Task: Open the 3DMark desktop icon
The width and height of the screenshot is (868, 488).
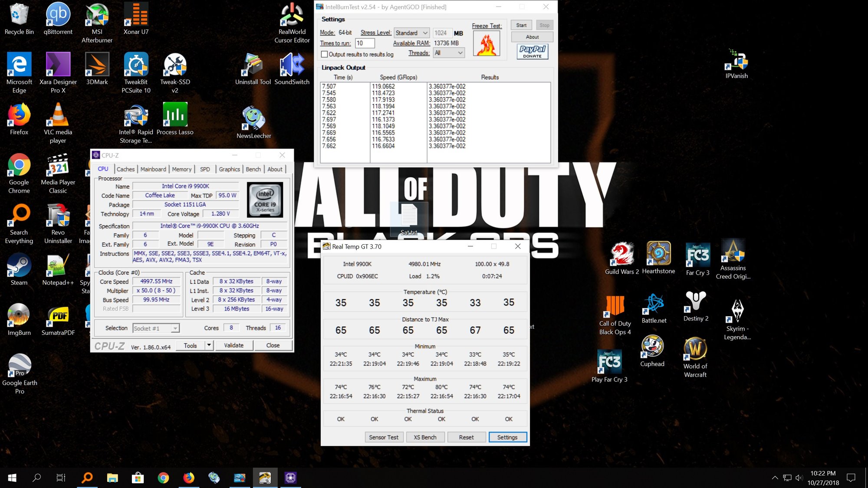Action: (97, 65)
